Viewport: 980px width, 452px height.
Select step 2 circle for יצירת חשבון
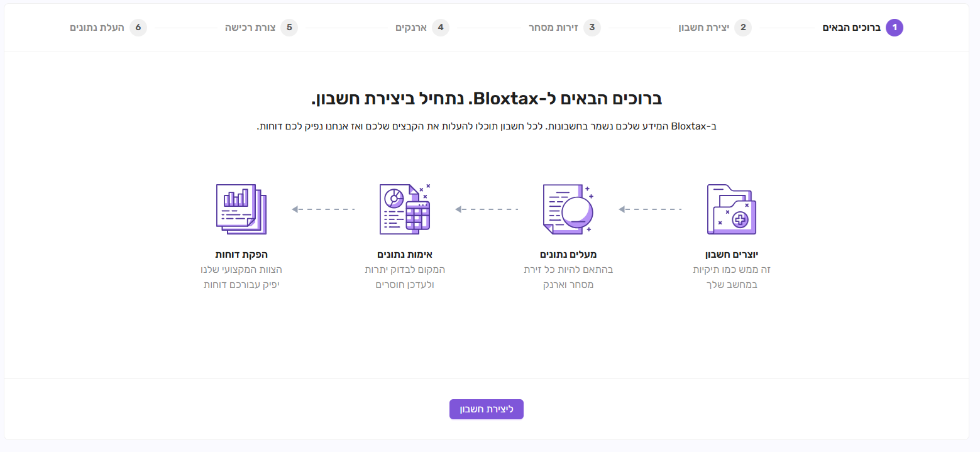tap(743, 28)
